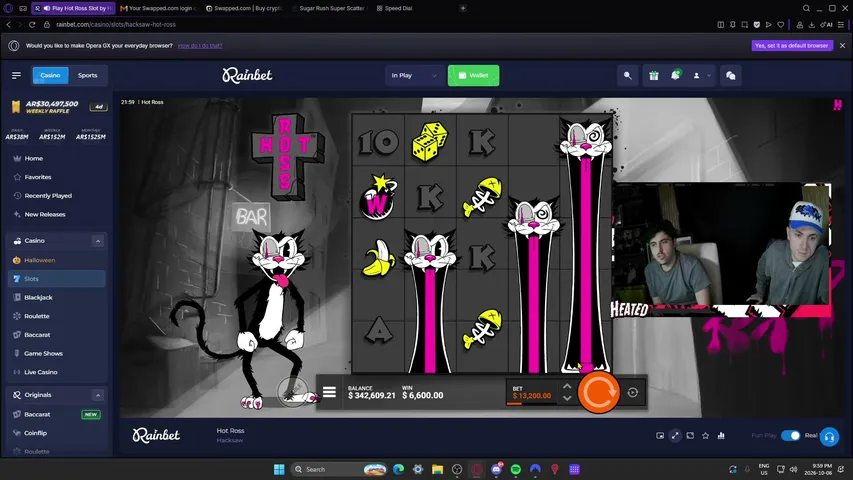Viewport: 853px width, 480px height.
Task: Open the In Play currency dropdown
Action: click(414, 76)
